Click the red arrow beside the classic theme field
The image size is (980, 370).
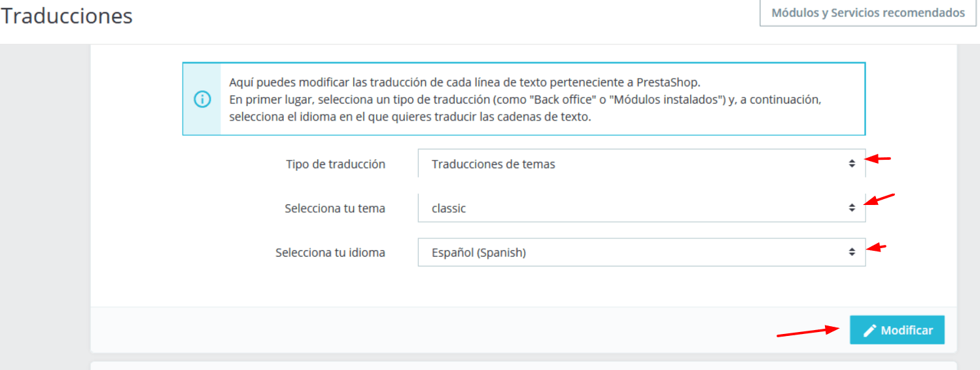[x=879, y=199]
